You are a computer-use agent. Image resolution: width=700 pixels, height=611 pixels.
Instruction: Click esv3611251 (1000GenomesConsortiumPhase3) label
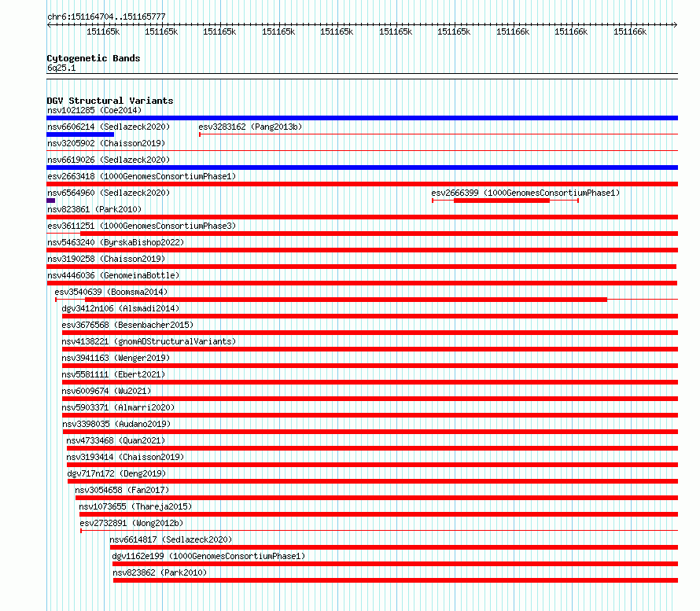(142, 226)
